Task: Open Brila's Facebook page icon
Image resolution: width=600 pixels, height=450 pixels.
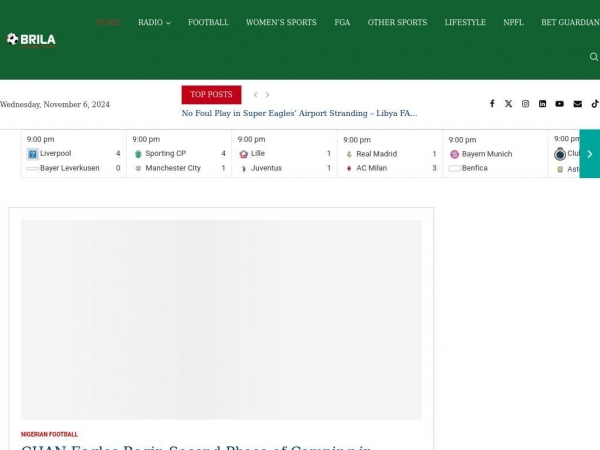Action: coord(492,104)
